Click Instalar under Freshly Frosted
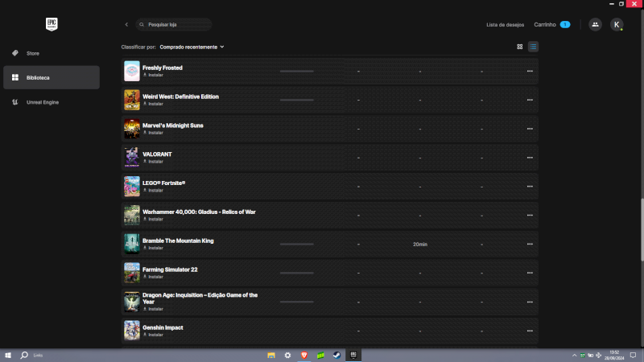The width and height of the screenshot is (644, 362). tap(153, 75)
